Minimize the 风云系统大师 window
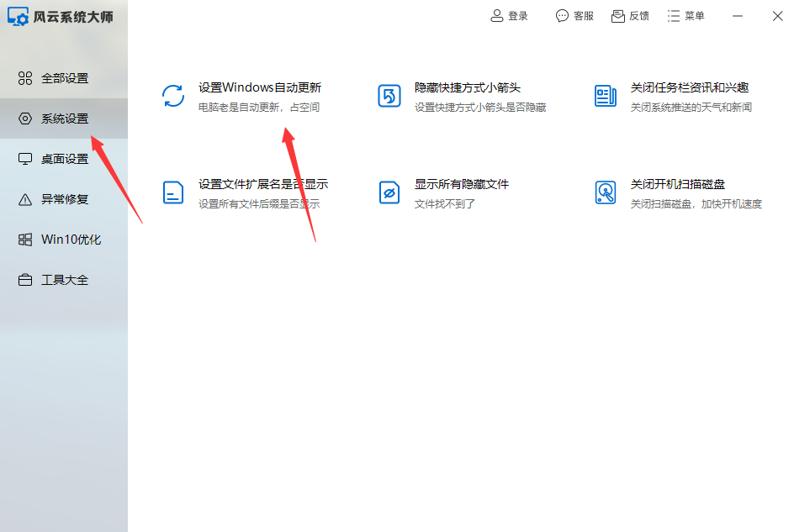The image size is (794, 532). point(738,16)
